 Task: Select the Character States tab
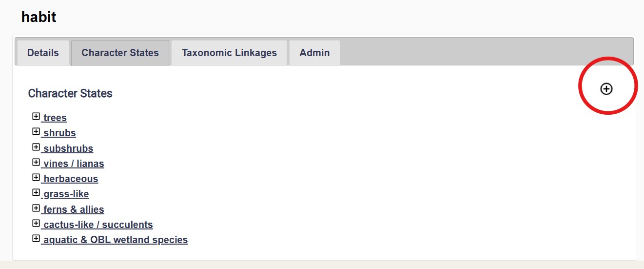[x=120, y=53]
